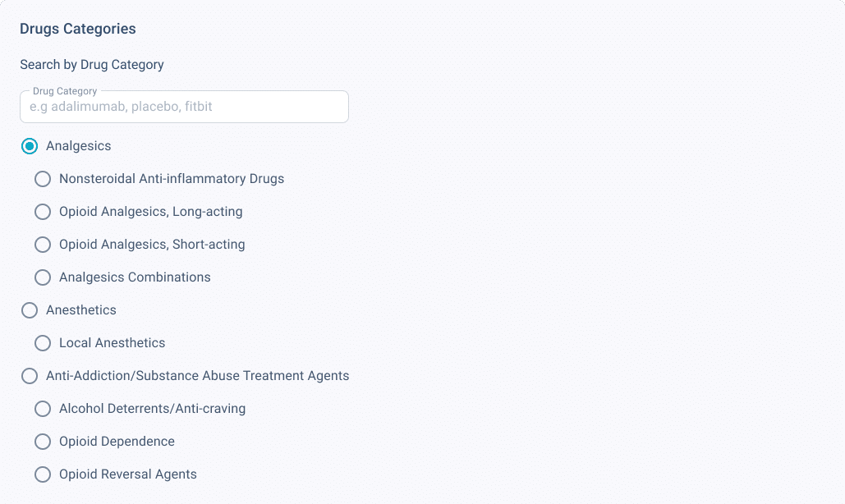Click the Anesthetics category label text
The image size is (845, 504).
click(x=81, y=310)
